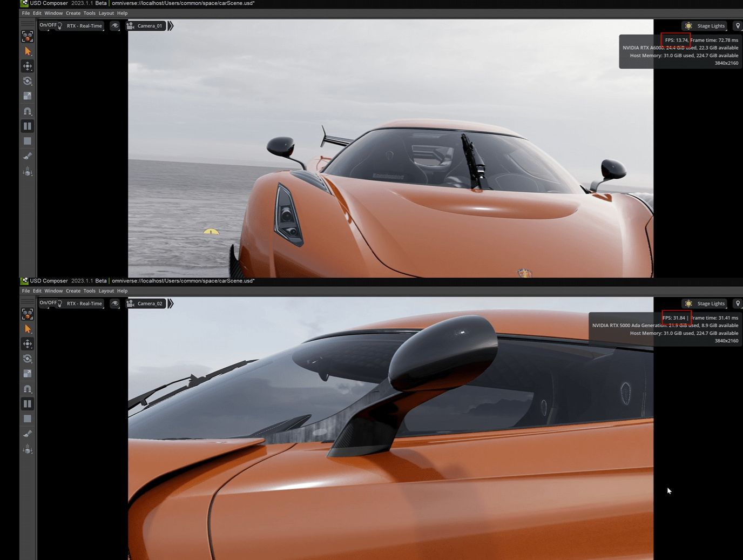
Task: Open the Layout menu in the bottom menu bar
Action: 106,291
